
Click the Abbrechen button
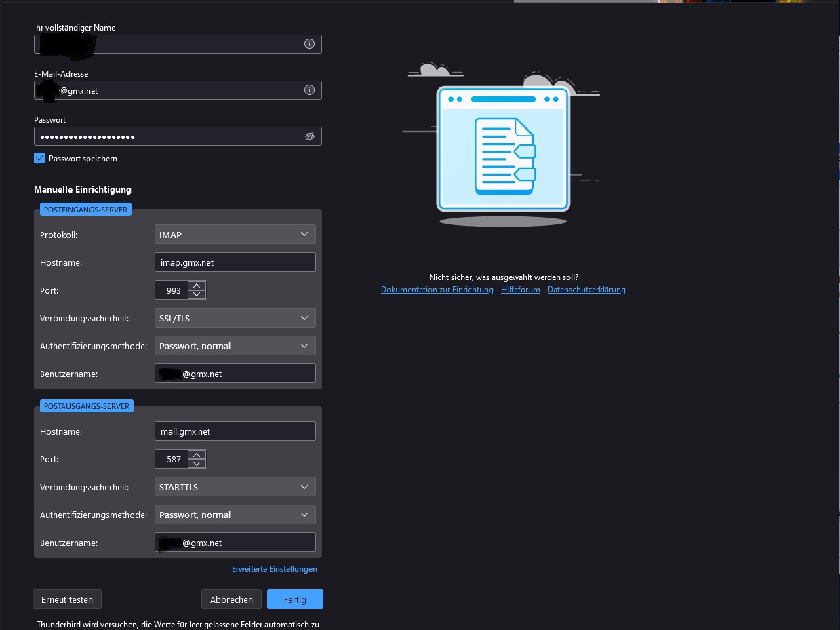231,599
